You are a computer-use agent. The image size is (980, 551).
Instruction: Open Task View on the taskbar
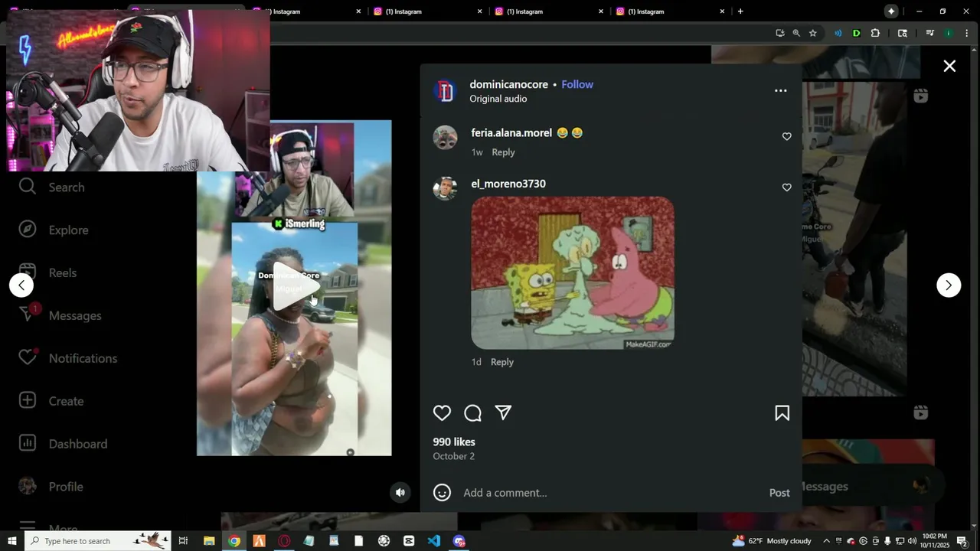pyautogui.click(x=183, y=541)
